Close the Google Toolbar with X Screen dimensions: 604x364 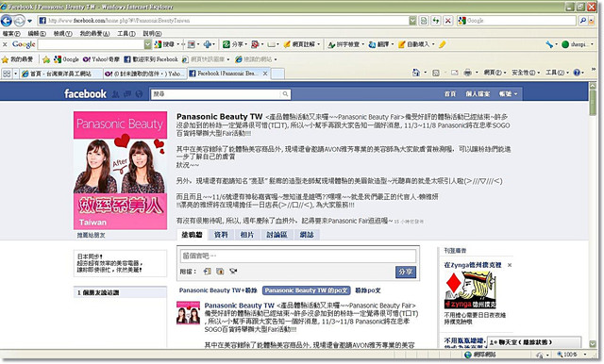point(5,44)
